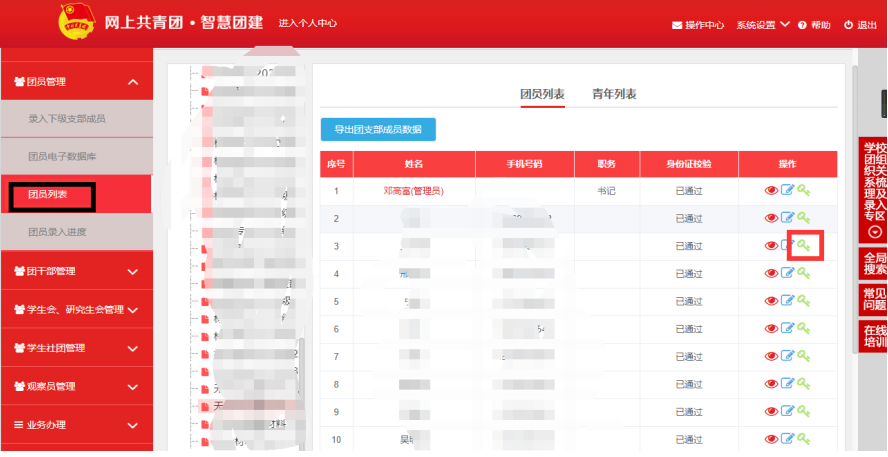888x457 pixels.
Task: Click the eye icon in row 7
Action: pyautogui.click(x=771, y=356)
